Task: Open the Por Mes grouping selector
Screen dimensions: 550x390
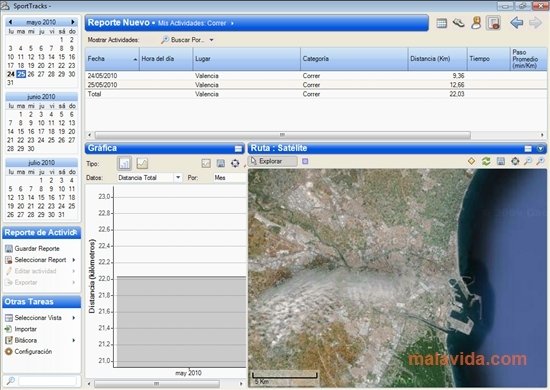Action: 230,178
